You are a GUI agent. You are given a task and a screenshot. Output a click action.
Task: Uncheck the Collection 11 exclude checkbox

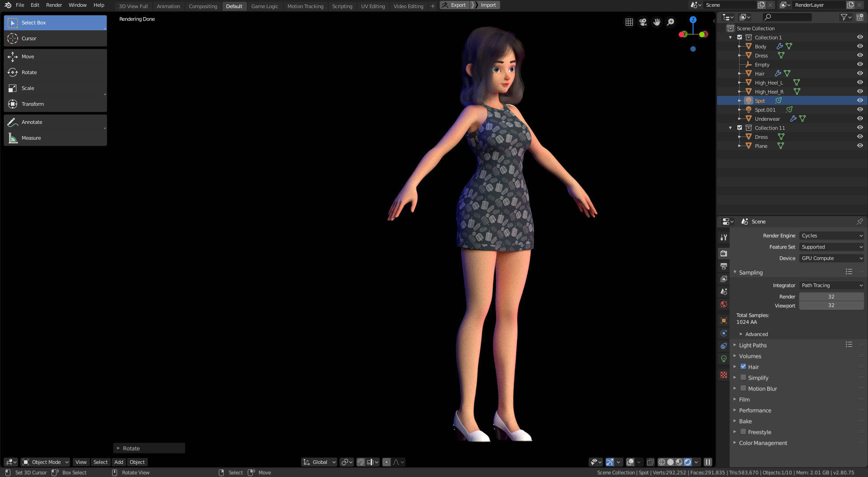[x=740, y=128]
